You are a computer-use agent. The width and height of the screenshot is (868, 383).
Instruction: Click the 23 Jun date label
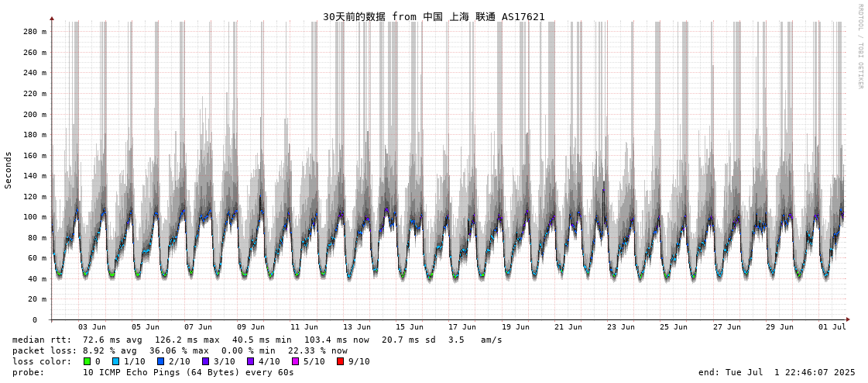click(x=621, y=327)
